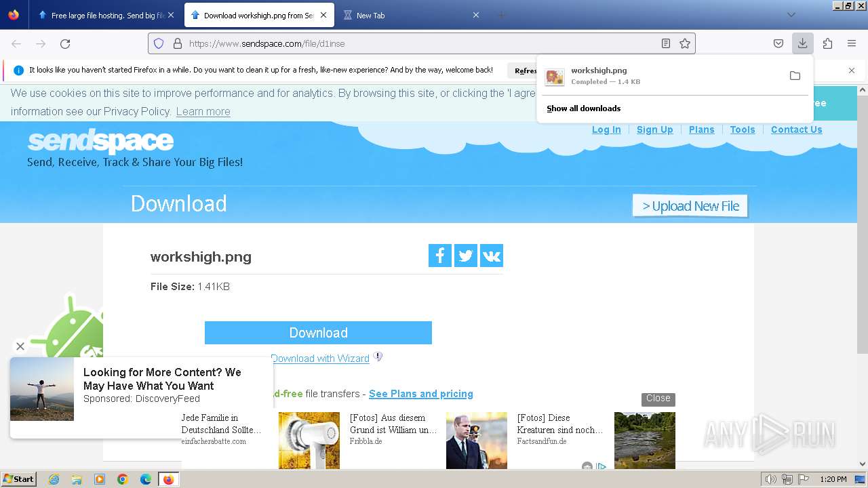Click the URL address field
Image resolution: width=868 pixels, height=488 pixels.
pos(420,43)
